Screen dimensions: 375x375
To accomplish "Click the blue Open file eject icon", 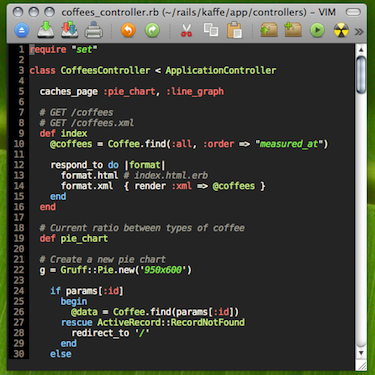I will click(22, 31).
